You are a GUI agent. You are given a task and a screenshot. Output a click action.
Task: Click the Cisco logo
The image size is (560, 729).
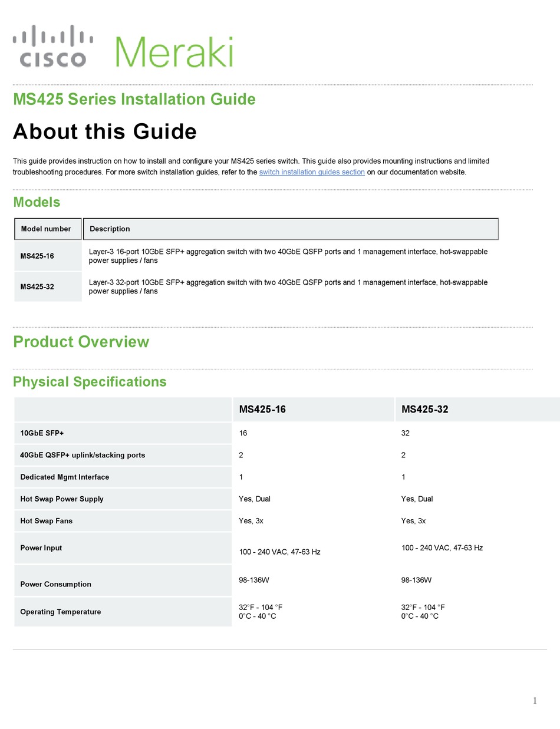coord(52,46)
